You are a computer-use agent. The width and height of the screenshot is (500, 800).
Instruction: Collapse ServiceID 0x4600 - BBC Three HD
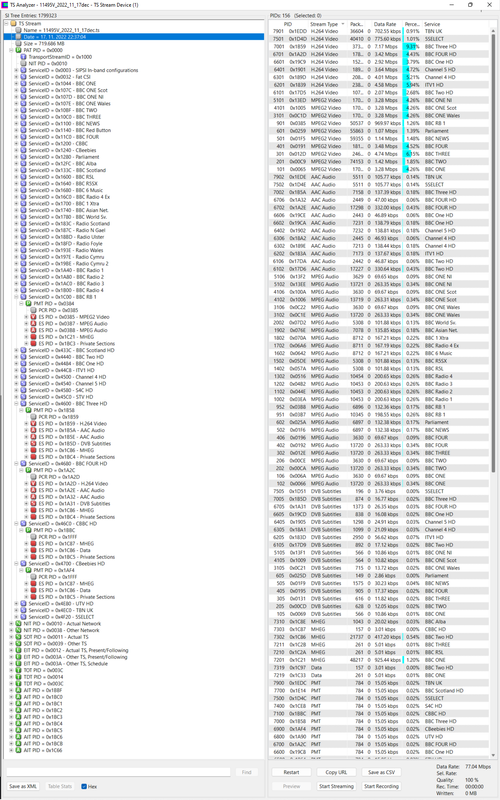point(16,404)
